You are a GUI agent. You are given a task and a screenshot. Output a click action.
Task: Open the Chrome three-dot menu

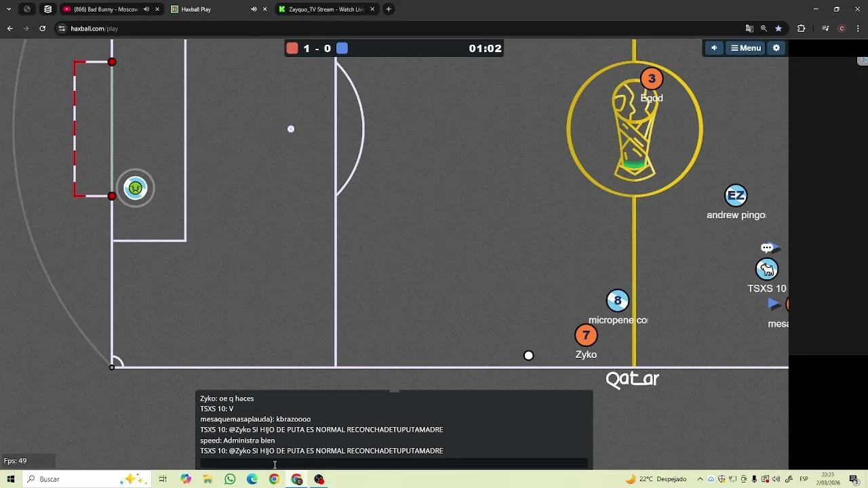(859, 28)
